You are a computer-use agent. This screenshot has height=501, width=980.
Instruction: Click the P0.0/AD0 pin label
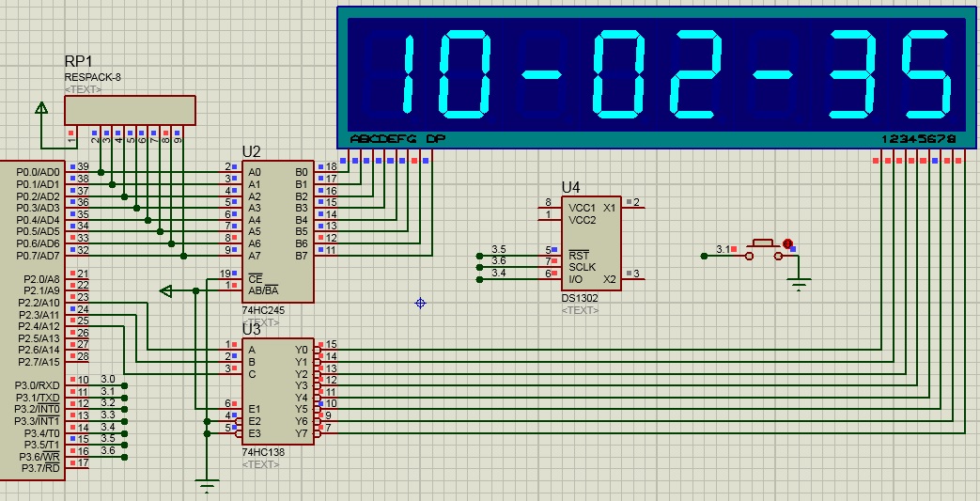tap(39, 172)
